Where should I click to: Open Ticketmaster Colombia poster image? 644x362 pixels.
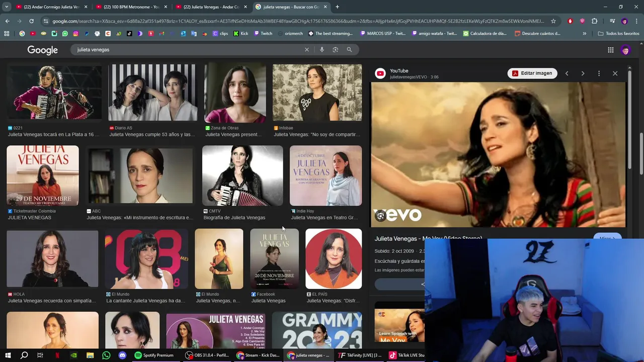click(43, 175)
